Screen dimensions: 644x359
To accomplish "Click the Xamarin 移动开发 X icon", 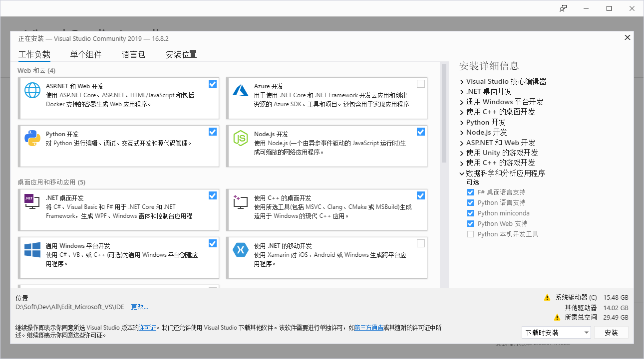I will [x=240, y=250].
